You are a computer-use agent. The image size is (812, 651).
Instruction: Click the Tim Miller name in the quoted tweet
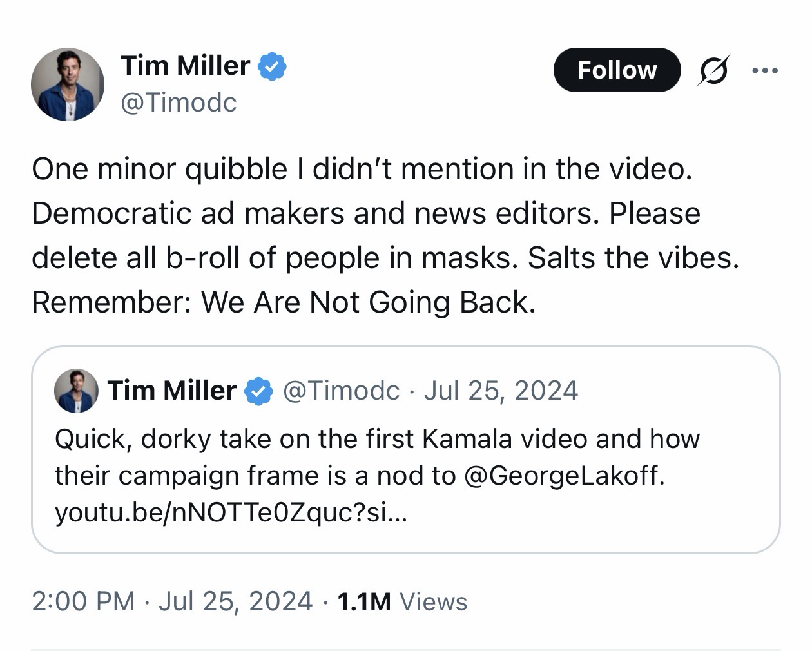[x=171, y=391]
